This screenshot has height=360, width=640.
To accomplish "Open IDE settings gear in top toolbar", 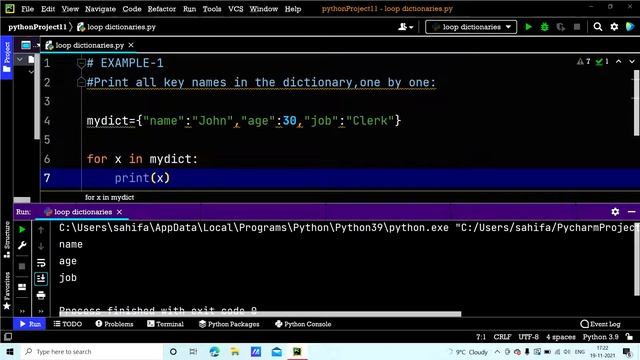I will tap(614, 27).
